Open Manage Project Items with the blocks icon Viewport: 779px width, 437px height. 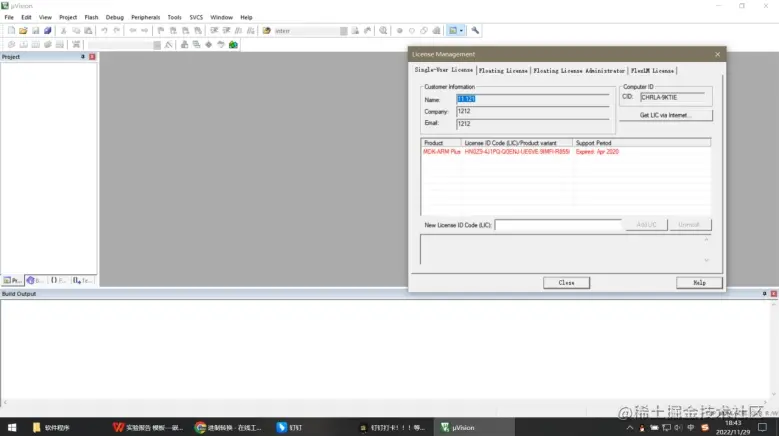click(x=184, y=45)
